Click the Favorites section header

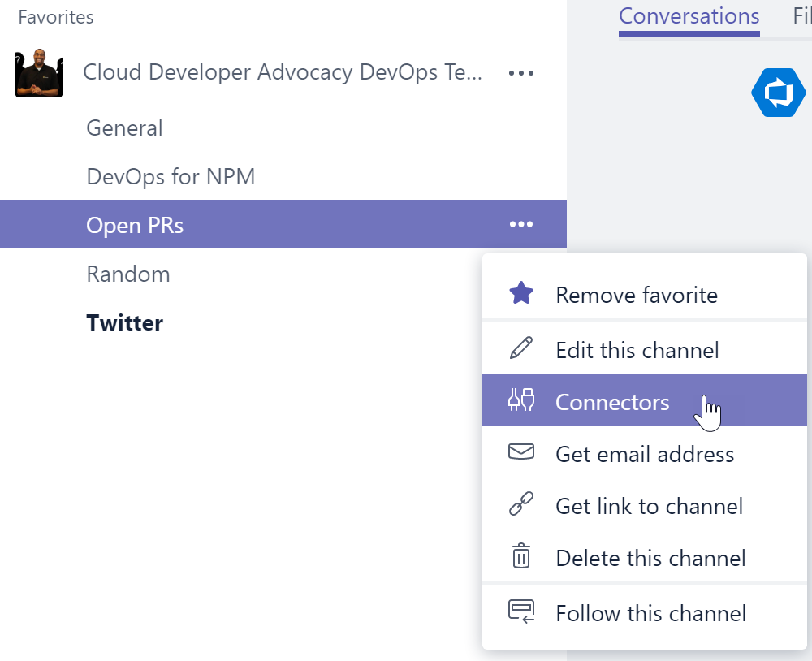56,16
